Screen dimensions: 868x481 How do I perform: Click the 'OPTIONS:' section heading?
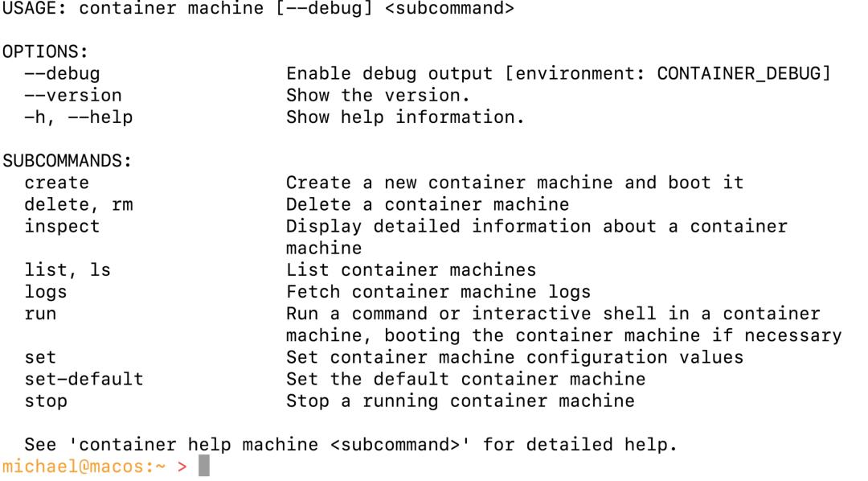pos(45,51)
